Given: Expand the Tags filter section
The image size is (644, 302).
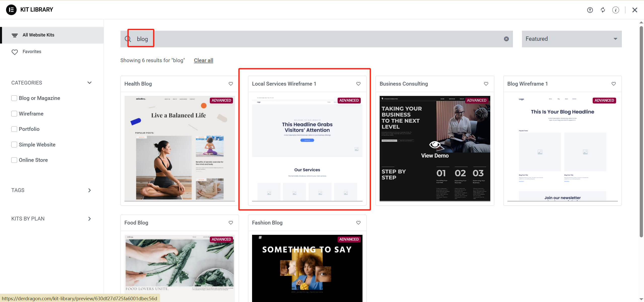Looking at the screenshot, I should tap(89, 190).
